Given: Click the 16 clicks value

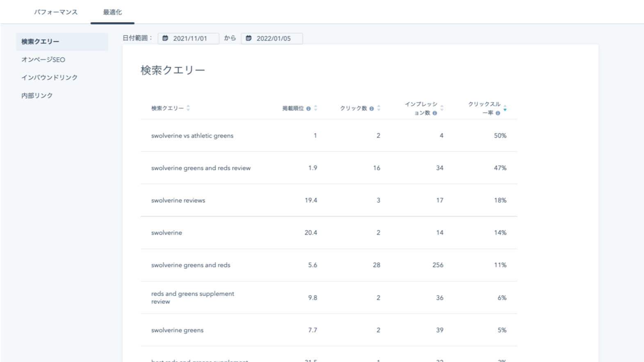Looking at the screenshot, I should pyautogui.click(x=377, y=168).
